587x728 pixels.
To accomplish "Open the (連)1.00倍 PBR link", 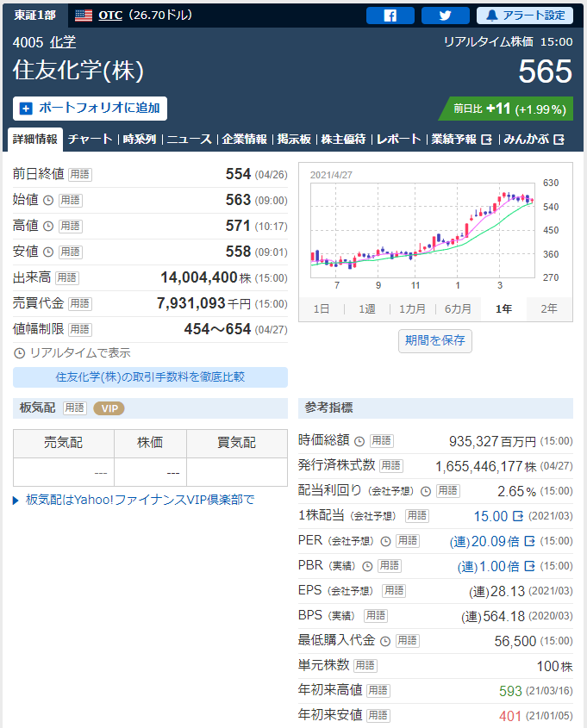I will coord(496,566).
